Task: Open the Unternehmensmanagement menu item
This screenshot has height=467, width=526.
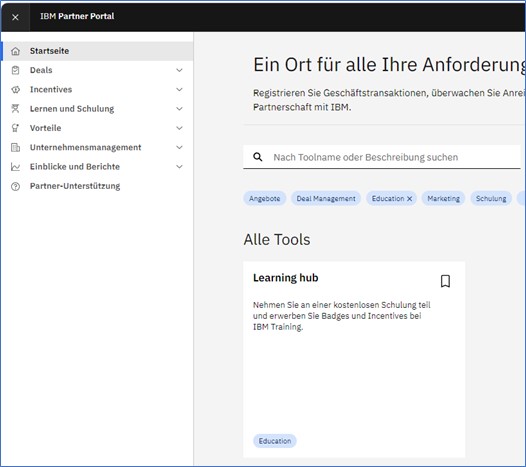Action: pyautogui.click(x=97, y=147)
